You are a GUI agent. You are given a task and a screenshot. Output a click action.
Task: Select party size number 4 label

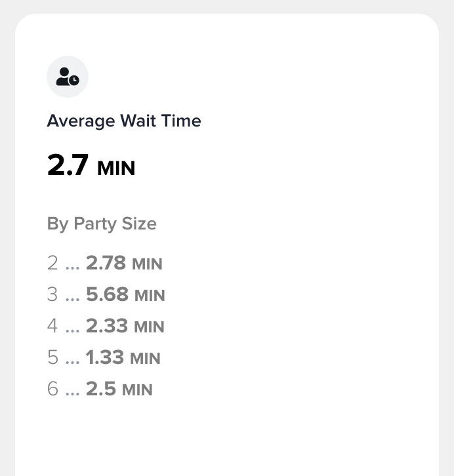(x=52, y=327)
